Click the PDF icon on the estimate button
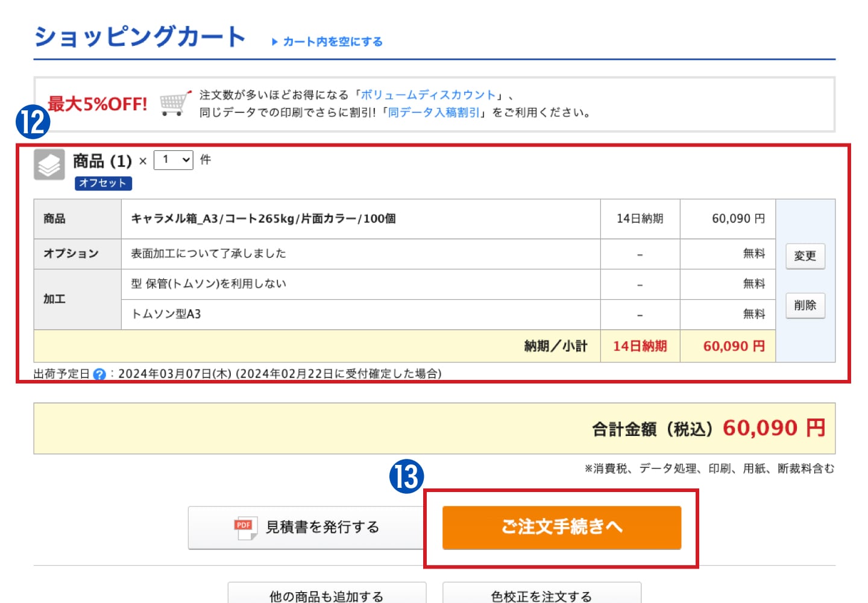The width and height of the screenshot is (868, 603). [x=245, y=528]
